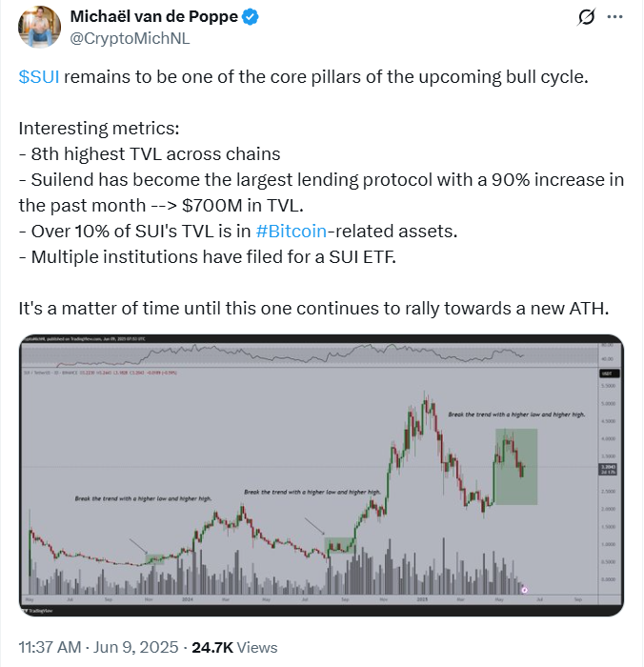Screen dimensions: 644x667
Task: Click the RSI indicator panel atop the chart
Action: [x=314, y=355]
